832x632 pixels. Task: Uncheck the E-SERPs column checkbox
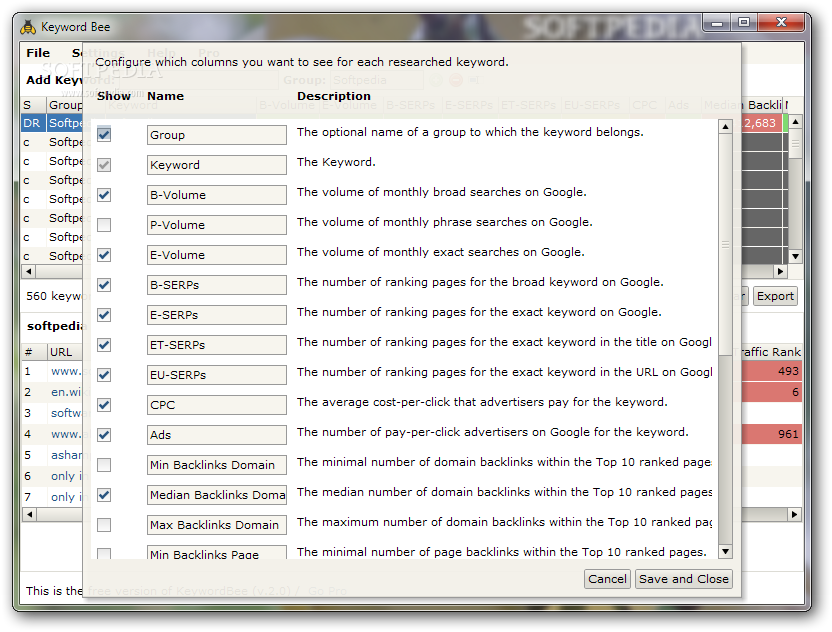[104, 315]
